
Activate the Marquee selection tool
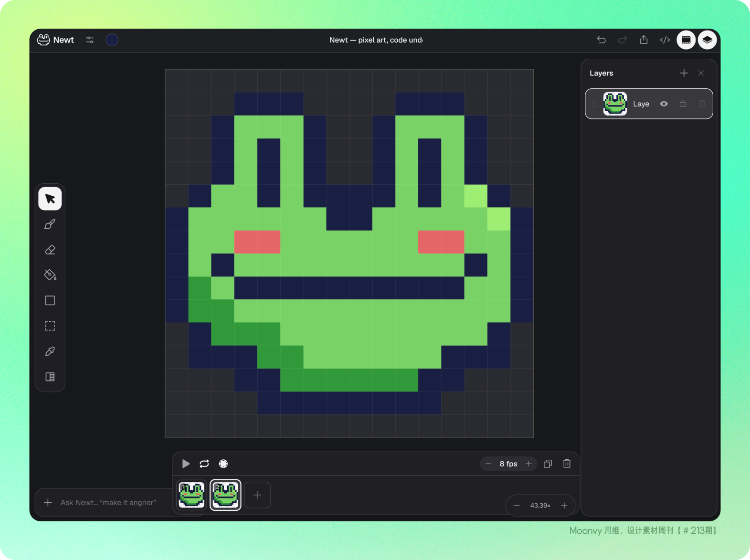[x=50, y=326]
